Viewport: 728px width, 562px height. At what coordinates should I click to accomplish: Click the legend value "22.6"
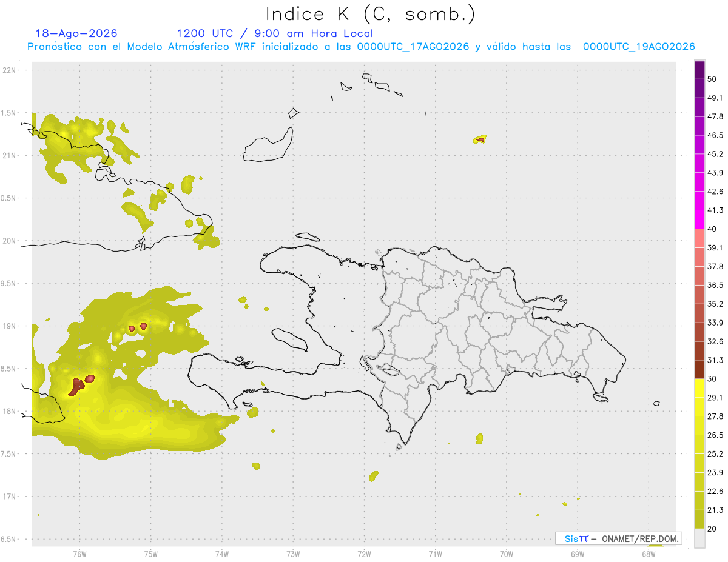point(715,492)
